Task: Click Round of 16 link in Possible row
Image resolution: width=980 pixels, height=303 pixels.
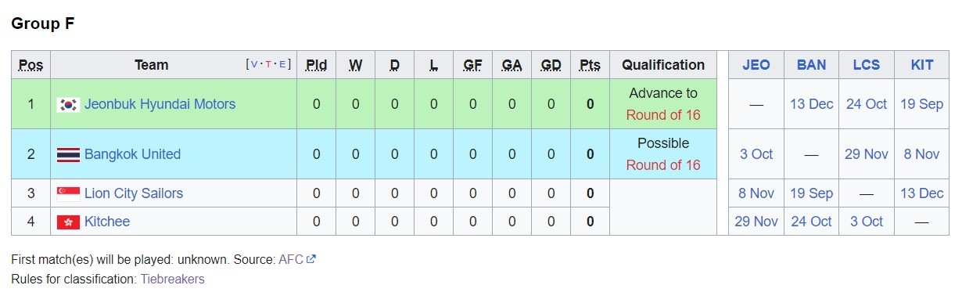Action: tap(663, 165)
